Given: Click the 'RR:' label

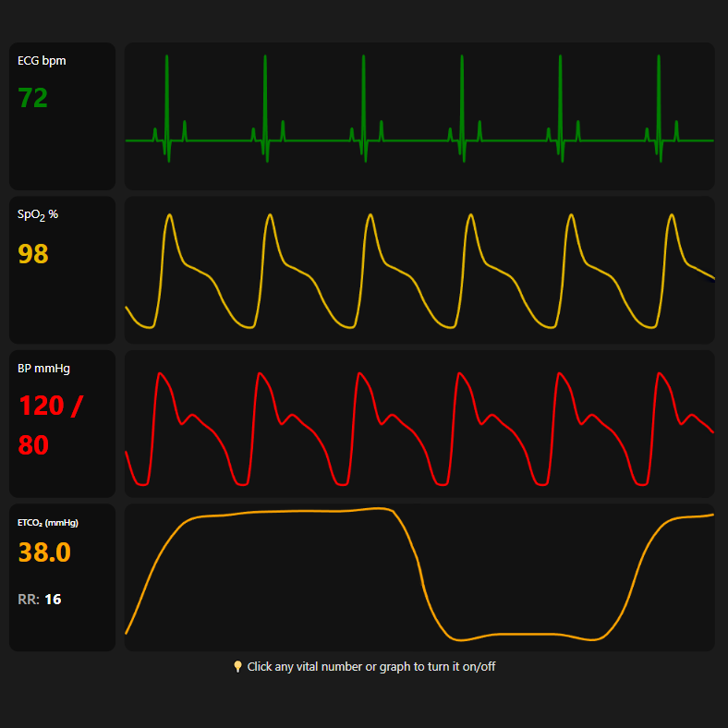Looking at the screenshot, I should pyautogui.click(x=29, y=600).
